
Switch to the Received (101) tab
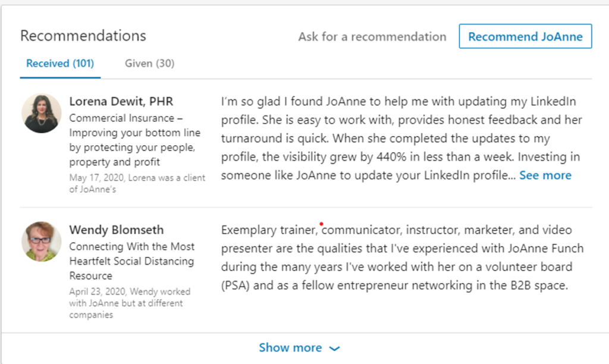point(60,63)
